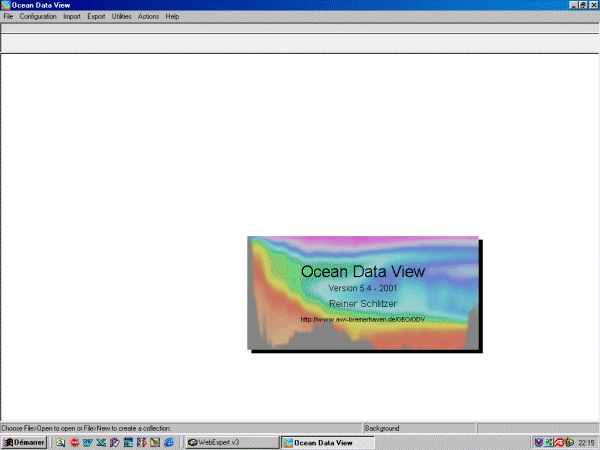
Task: Click the red ATI tray icon
Action: coord(559,443)
